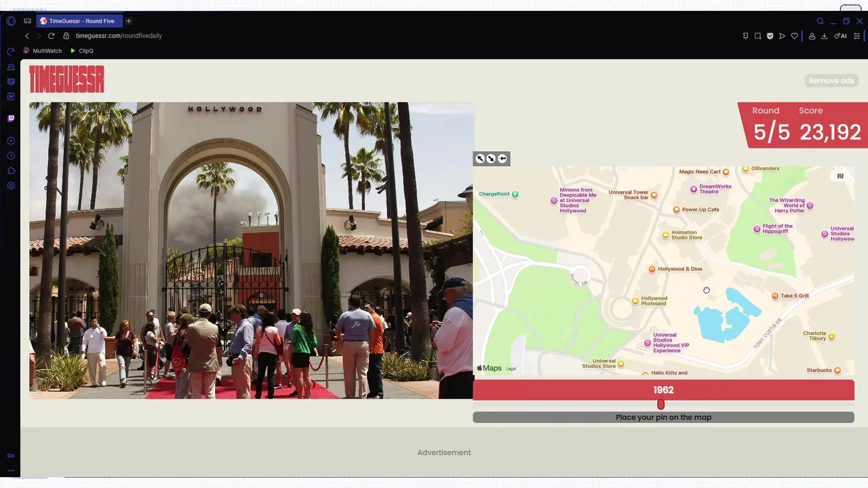Image resolution: width=868 pixels, height=488 pixels.
Task: Open sidebar Settings gear icon
Action: click(x=11, y=186)
